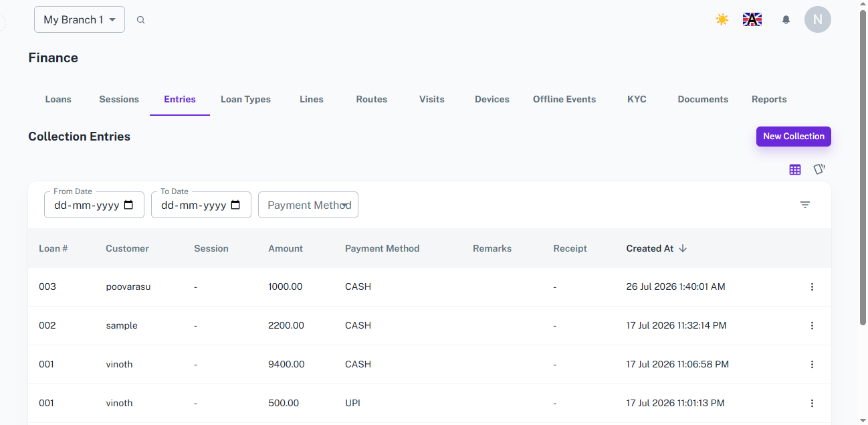This screenshot has height=425, width=868.
Task: Open the notifications bell
Action: coord(786,20)
